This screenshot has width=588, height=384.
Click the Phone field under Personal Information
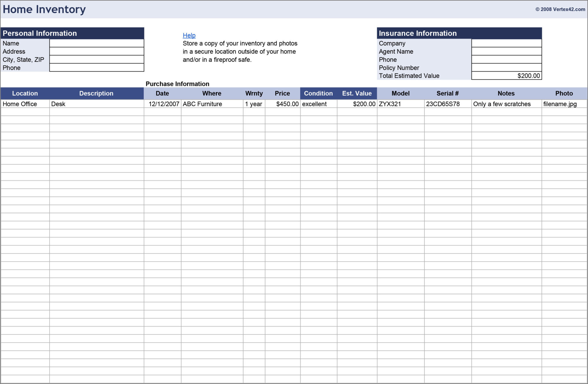pyautogui.click(x=96, y=68)
